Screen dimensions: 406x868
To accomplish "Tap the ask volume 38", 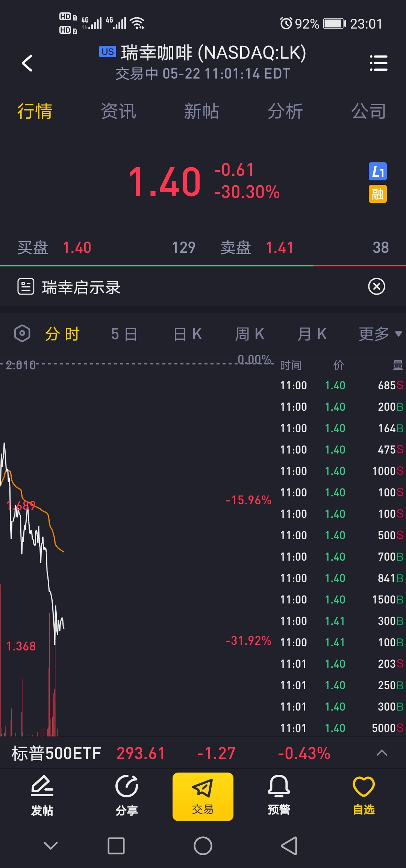I will pyautogui.click(x=380, y=248).
